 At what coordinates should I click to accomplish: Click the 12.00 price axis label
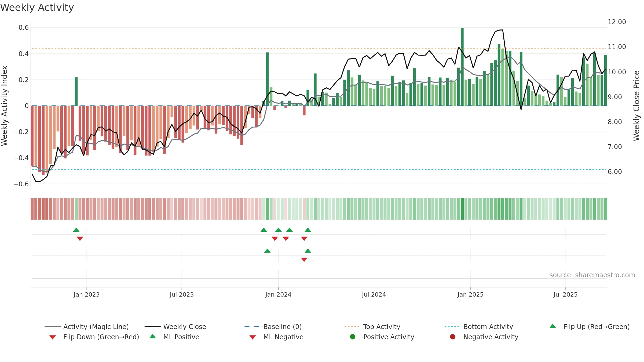(617, 22)
